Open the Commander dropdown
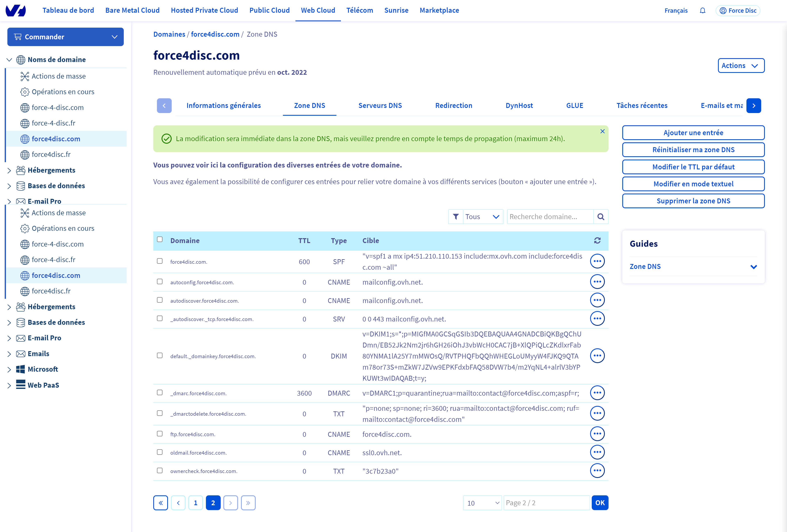 pos(65,37)
